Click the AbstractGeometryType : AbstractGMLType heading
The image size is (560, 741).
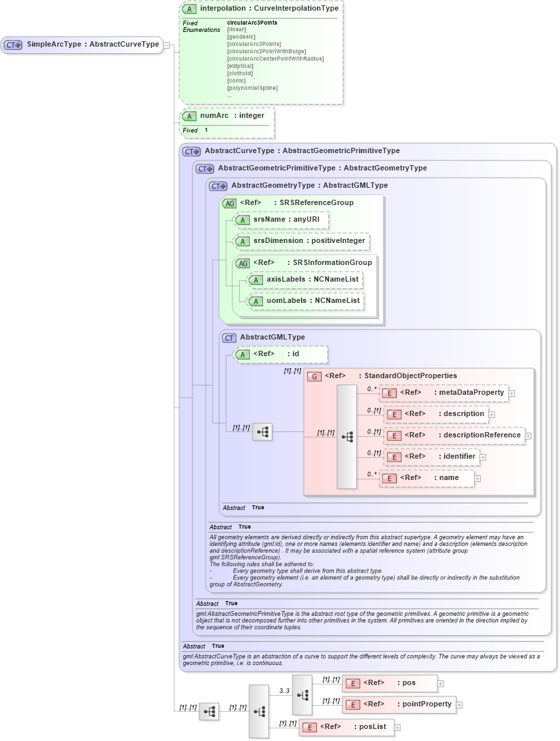tap(310, 185)
